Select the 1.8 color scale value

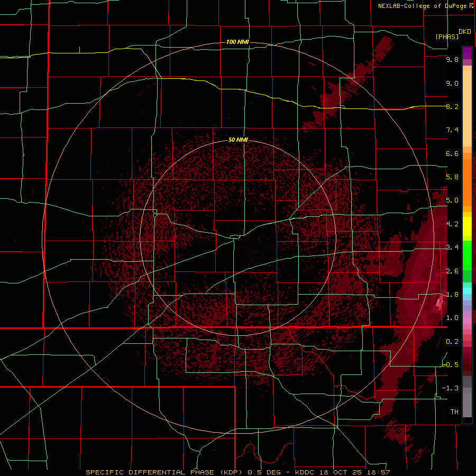[452, 295]
